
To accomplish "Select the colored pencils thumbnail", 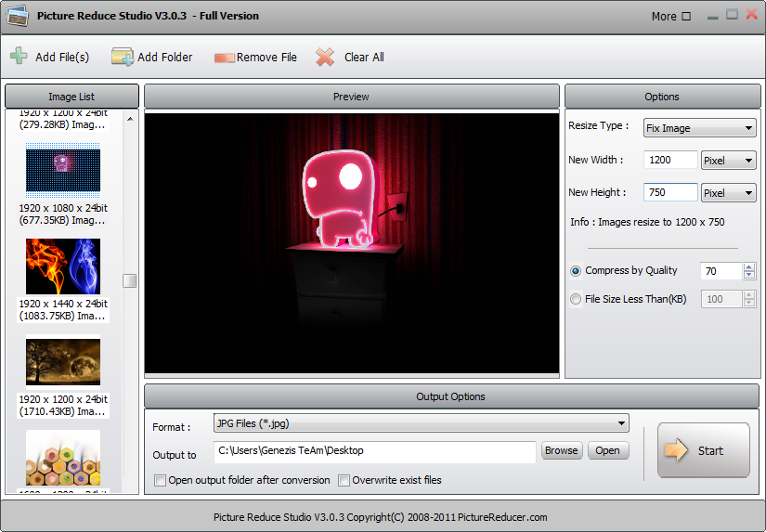I will (63, 458).
